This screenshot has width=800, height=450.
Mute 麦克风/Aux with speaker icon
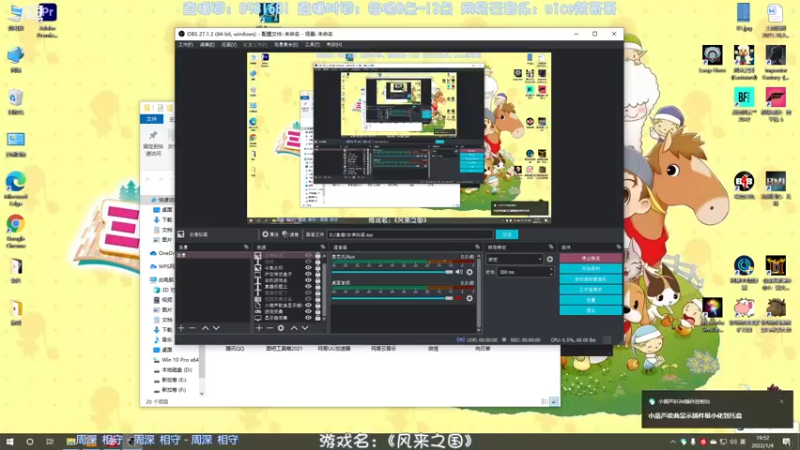[459, 272]
